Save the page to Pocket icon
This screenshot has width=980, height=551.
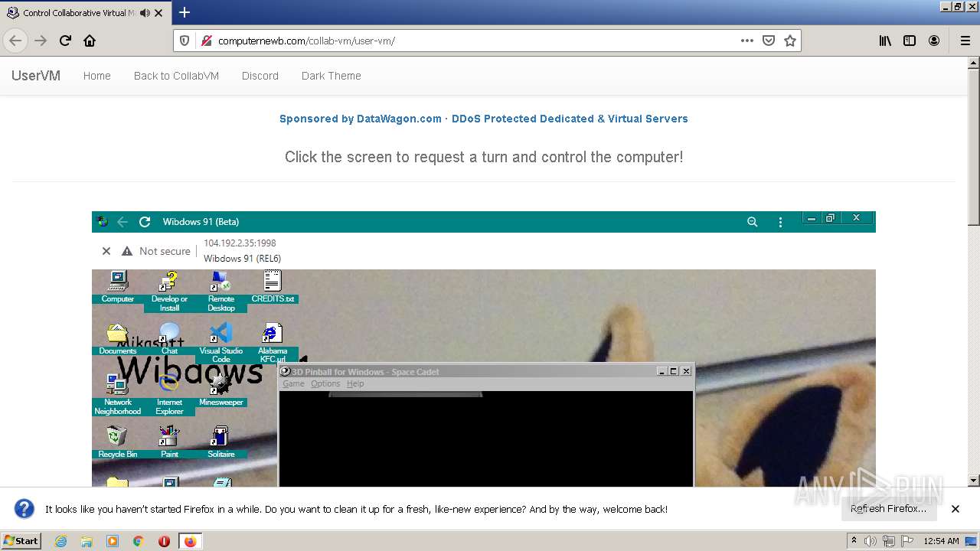point(769,41)
